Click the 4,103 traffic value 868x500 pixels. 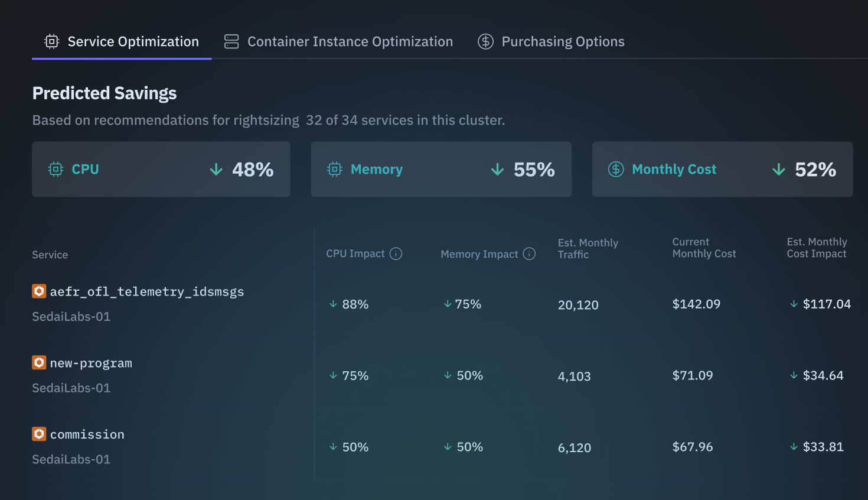[575, 376]
